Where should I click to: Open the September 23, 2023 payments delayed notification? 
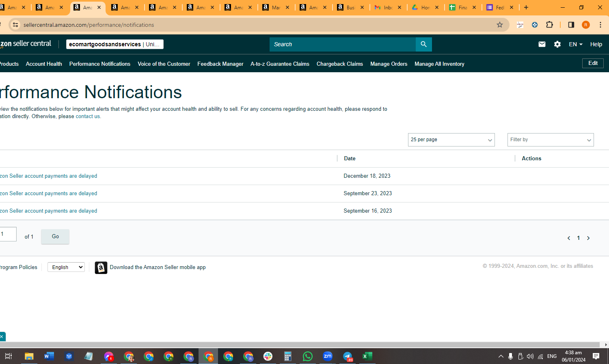pyautogui.click(x=48, y=194)
